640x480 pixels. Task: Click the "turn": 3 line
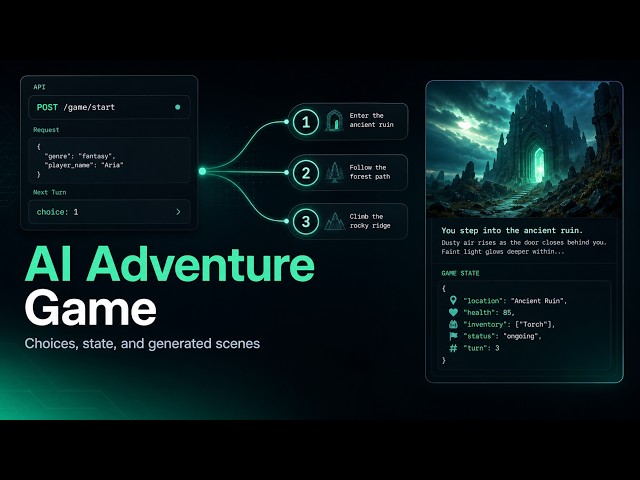pos(481,348)
